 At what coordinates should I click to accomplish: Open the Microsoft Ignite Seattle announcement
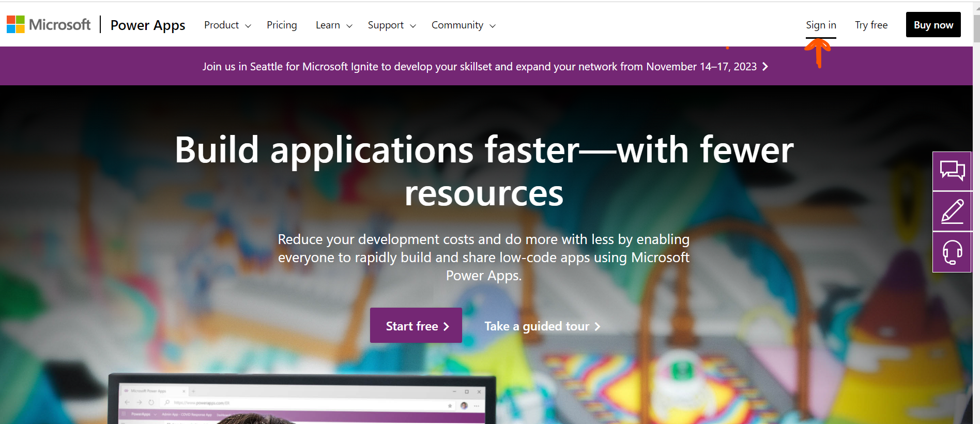[x=485, y=67]
